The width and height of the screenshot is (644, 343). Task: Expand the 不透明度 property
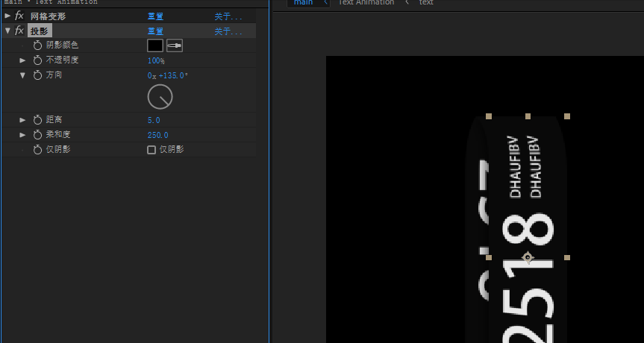click(22, 60)
